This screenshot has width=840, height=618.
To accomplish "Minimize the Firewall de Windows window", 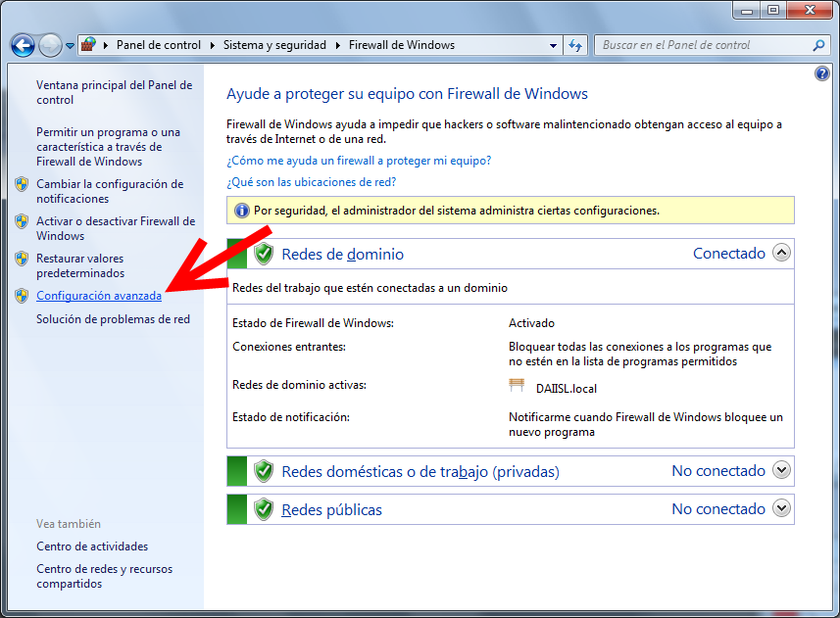I will (747, 10).
